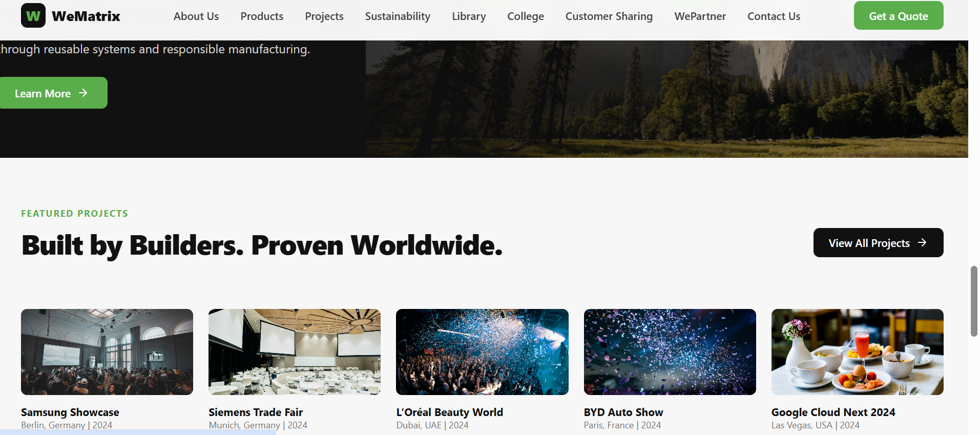Click the 'Dubai, UAE | 2024' text
The image size is (980, 435).
(x=432, y=425)
